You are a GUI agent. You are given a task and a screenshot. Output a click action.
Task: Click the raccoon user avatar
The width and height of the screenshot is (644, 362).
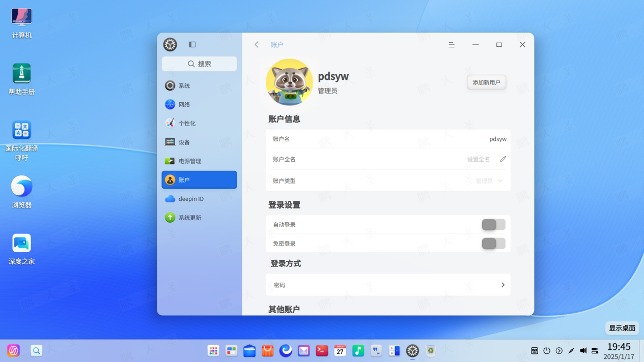click(x=289, y=82)
